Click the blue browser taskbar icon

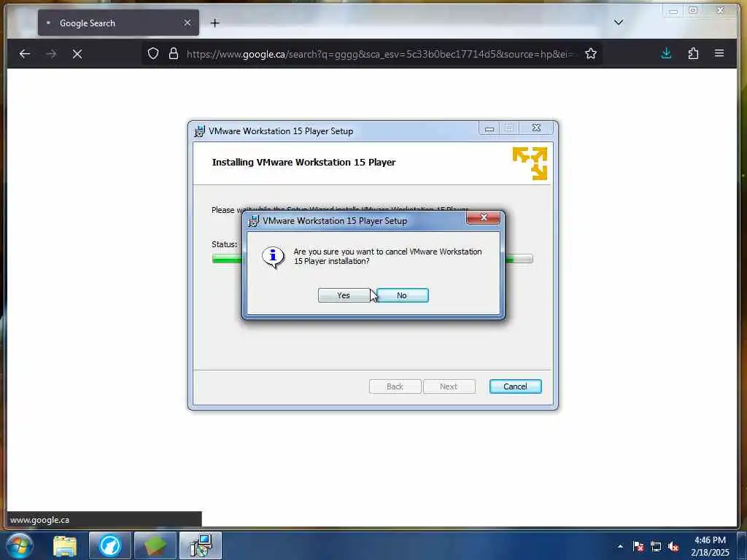point(110,545)
